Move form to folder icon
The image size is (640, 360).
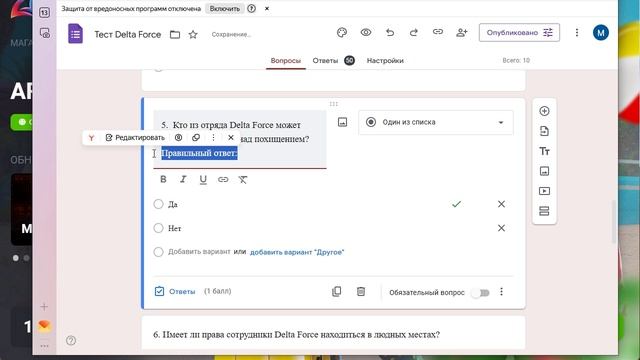coord(175,35)
